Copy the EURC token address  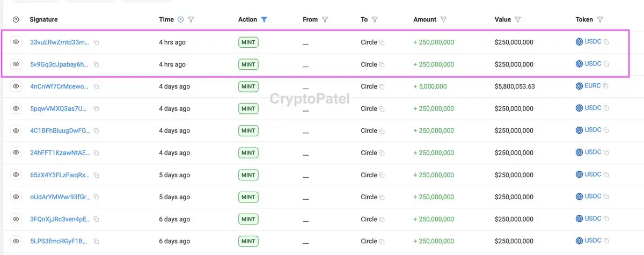(x=606, y=86)
